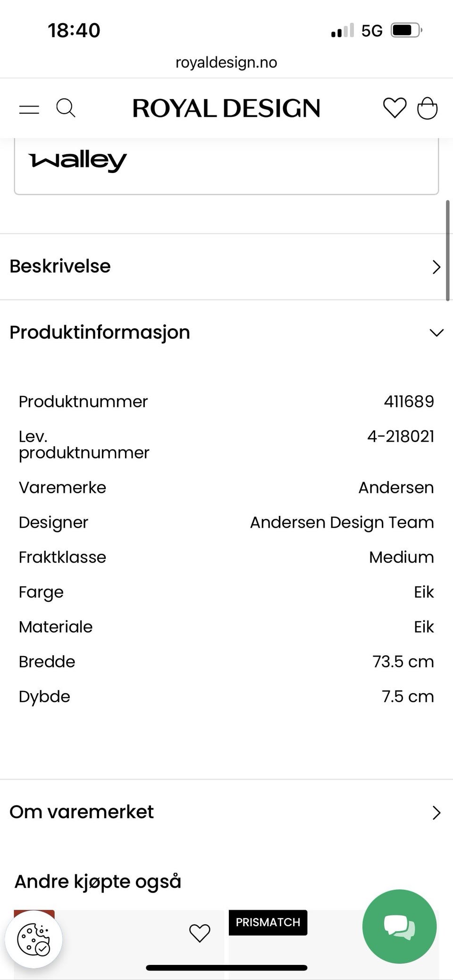Open the hamburger menu icon
This screenshot has width=453, height=980.
tap(29, 109)
